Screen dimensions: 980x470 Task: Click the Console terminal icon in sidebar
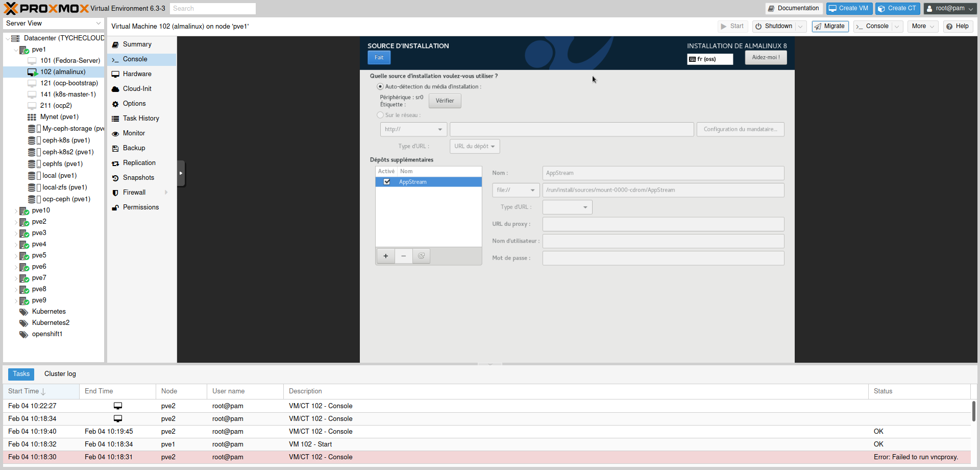click(x=115, y=60)
